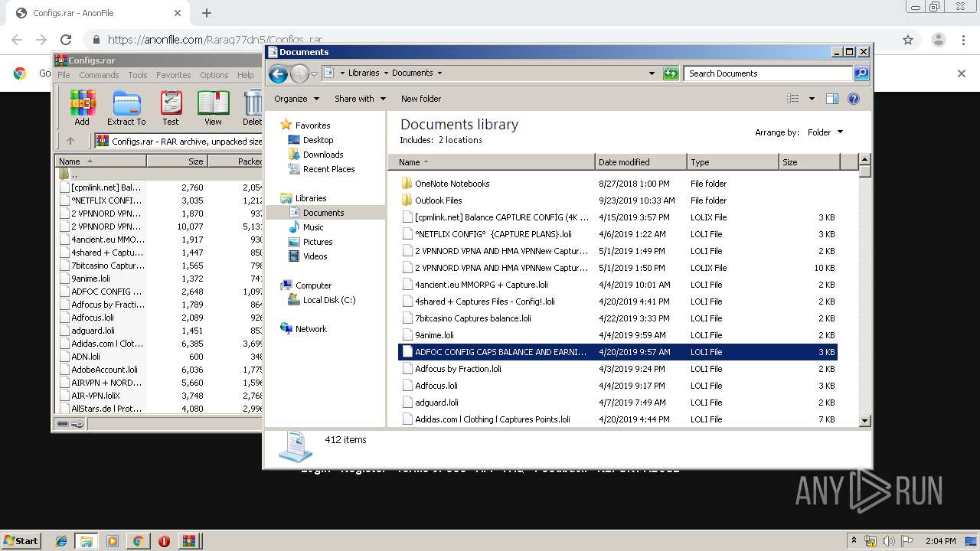Click the volume tray icon
The width and height of the screenshot is (980, 551).
coord(887,541)
